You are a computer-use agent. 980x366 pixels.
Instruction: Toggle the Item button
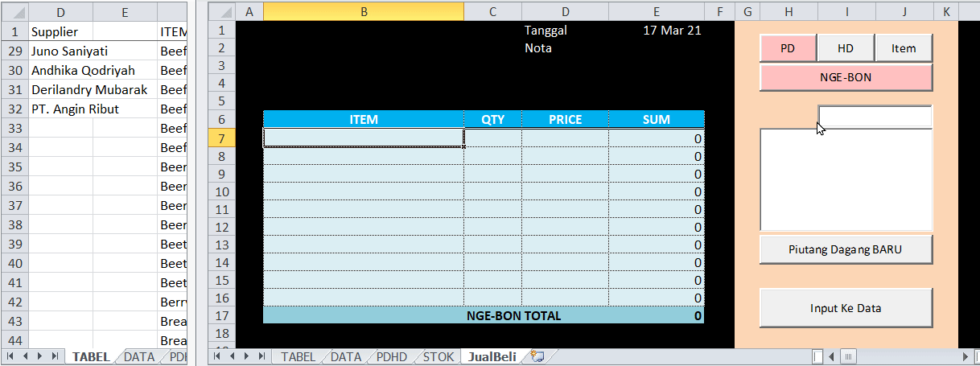(x=904, y=48)
